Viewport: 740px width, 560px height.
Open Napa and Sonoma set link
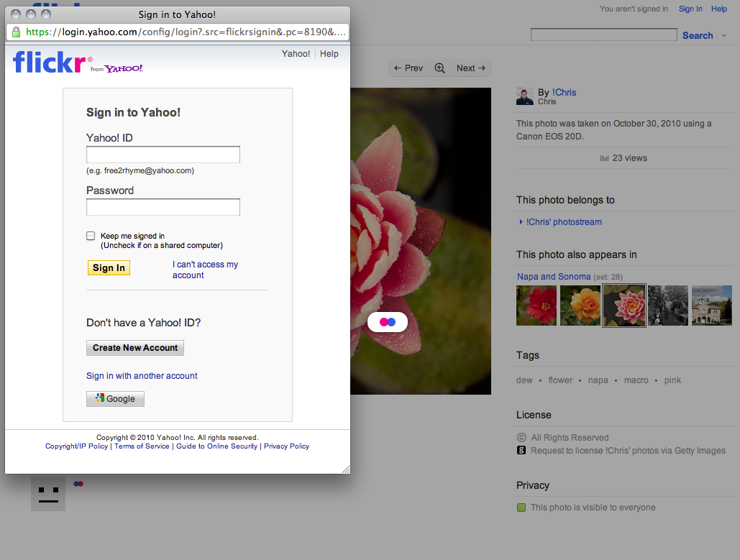[x=554, y=277]
